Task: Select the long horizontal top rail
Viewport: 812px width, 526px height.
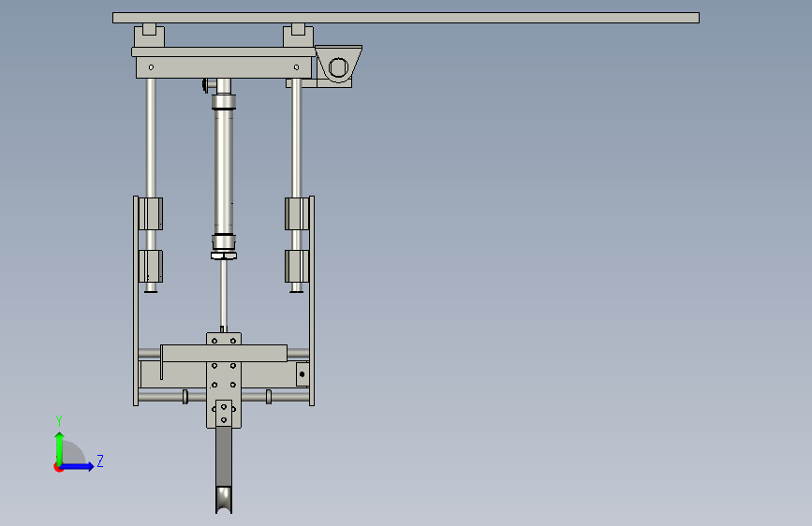Action: tap(406, 18)
